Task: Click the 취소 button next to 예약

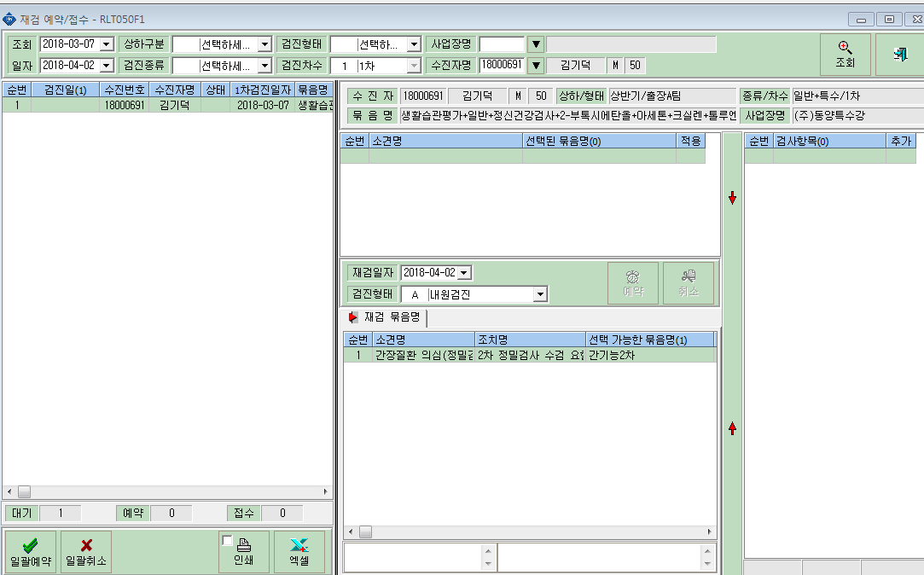Action: (x=689, y=282)
